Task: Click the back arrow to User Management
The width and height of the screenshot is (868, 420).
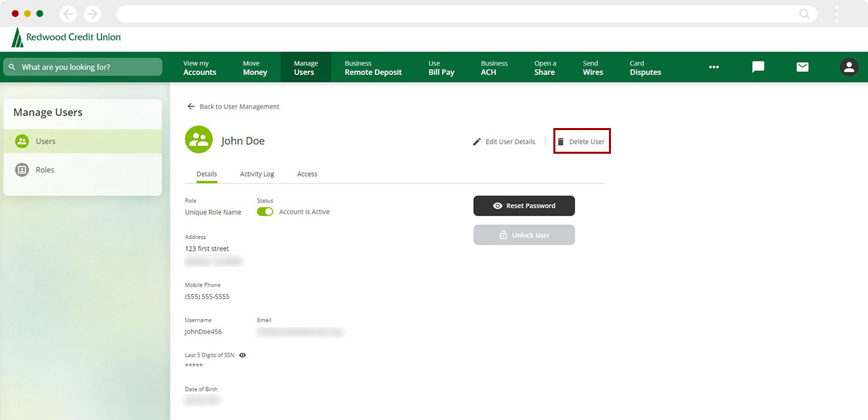Action: point(191,106)
